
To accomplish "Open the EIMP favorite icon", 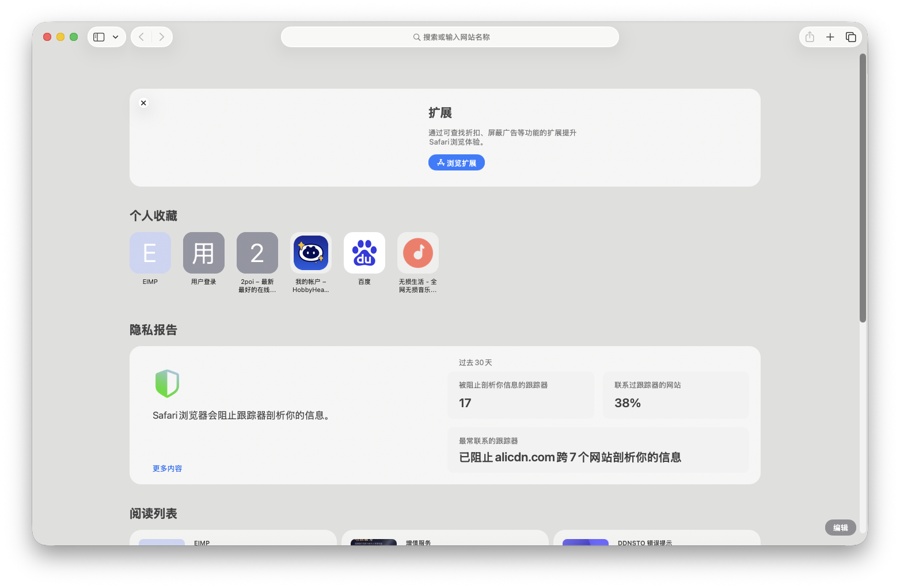I will tap(150, 253).
